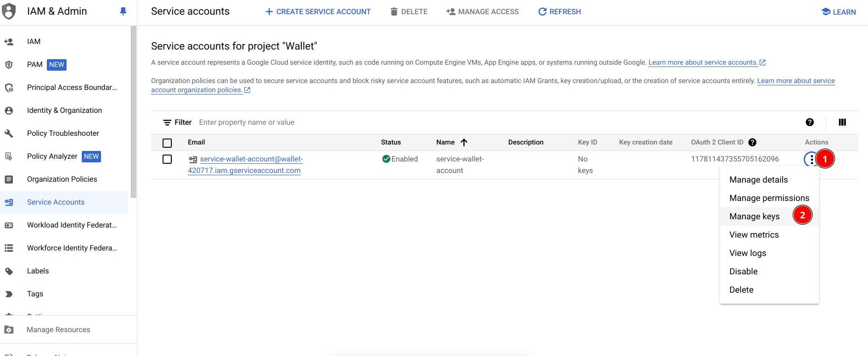Open IAM in the sidebar

[64, 42]
